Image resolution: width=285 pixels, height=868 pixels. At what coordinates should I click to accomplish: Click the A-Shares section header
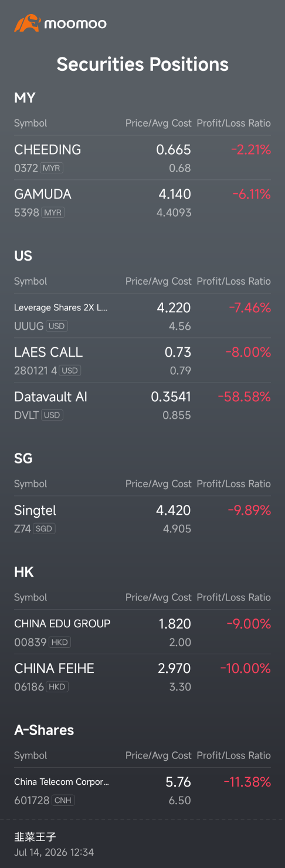pos(44,730)
